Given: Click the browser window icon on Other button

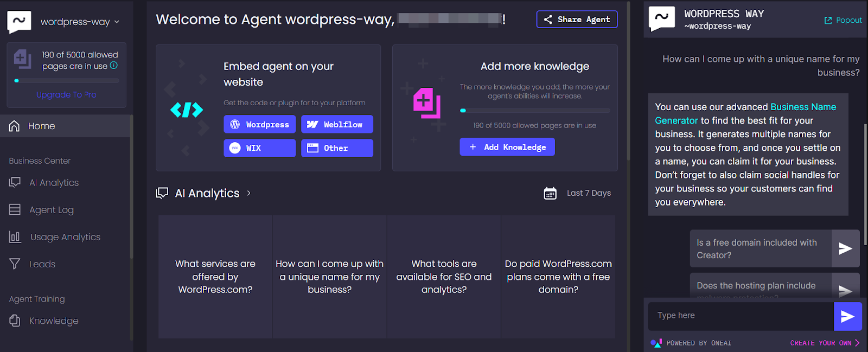Looking at the screenshot, I should click(x=312, y=148).
